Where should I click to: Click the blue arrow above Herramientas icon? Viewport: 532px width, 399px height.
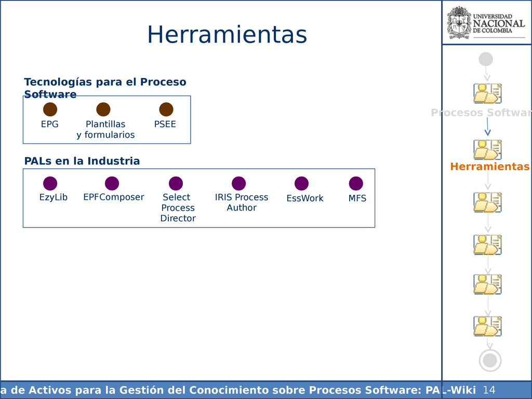coord(487,127)
